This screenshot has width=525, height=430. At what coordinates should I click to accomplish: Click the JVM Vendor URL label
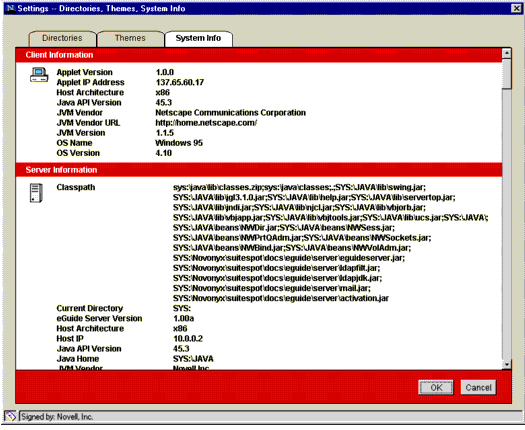88,123
